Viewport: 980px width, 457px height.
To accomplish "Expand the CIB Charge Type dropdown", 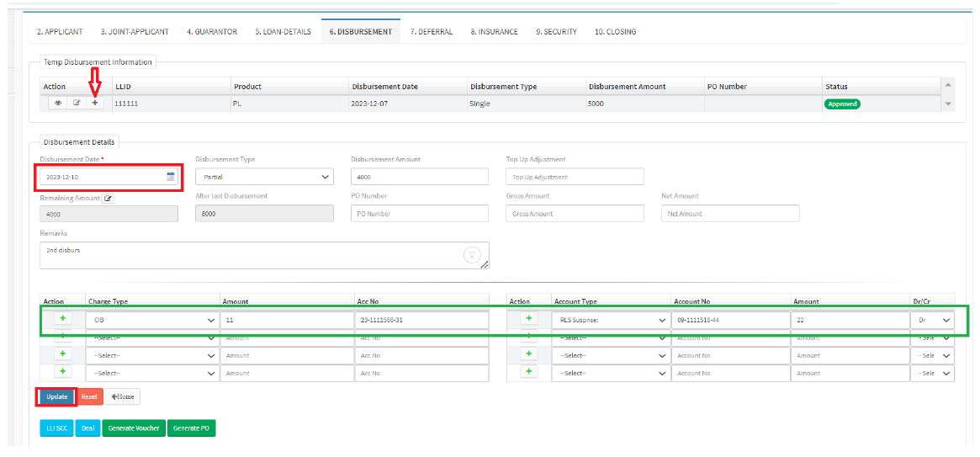I will tap(151, 321).
